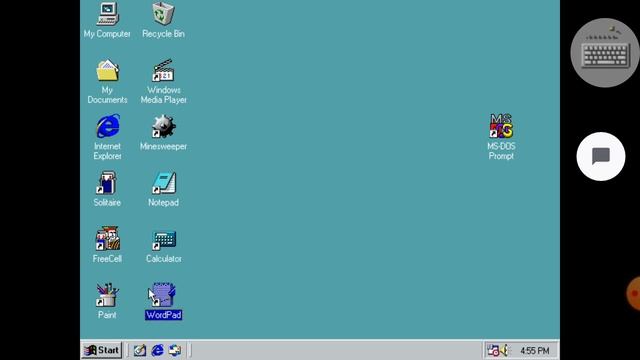Select the Windows Media Player shortcut
640x360 pixels.
163,70
